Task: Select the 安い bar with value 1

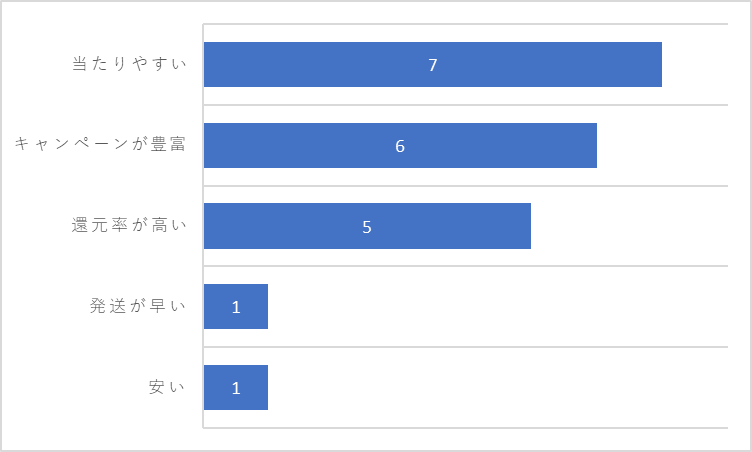Action: click(x=235, y=387)
